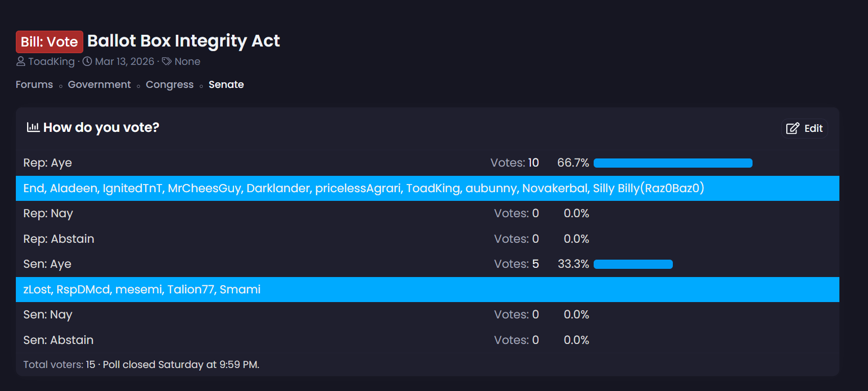Click the clock icon before the date

click(87, 61)
